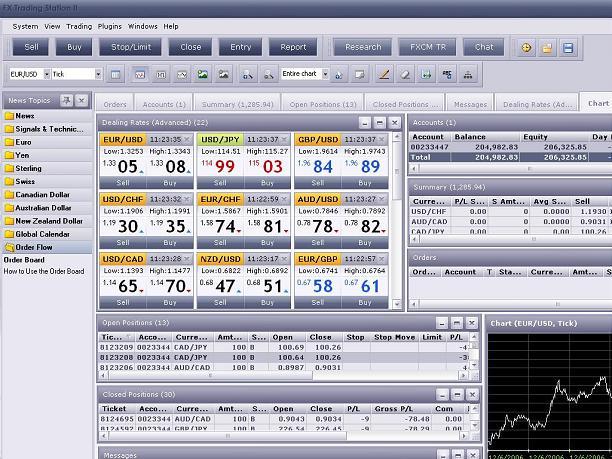Expand the Entire chart zoom dropdown

(325, 74)
